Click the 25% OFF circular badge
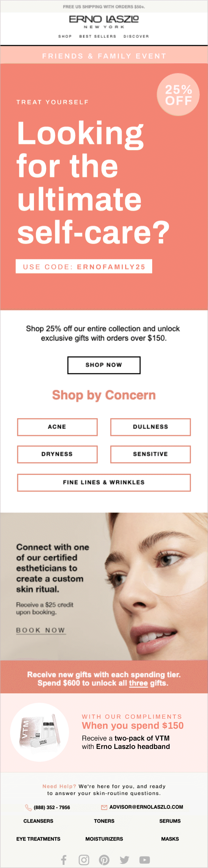This screenshot has width=208, height=868. (x=178, y=94)
